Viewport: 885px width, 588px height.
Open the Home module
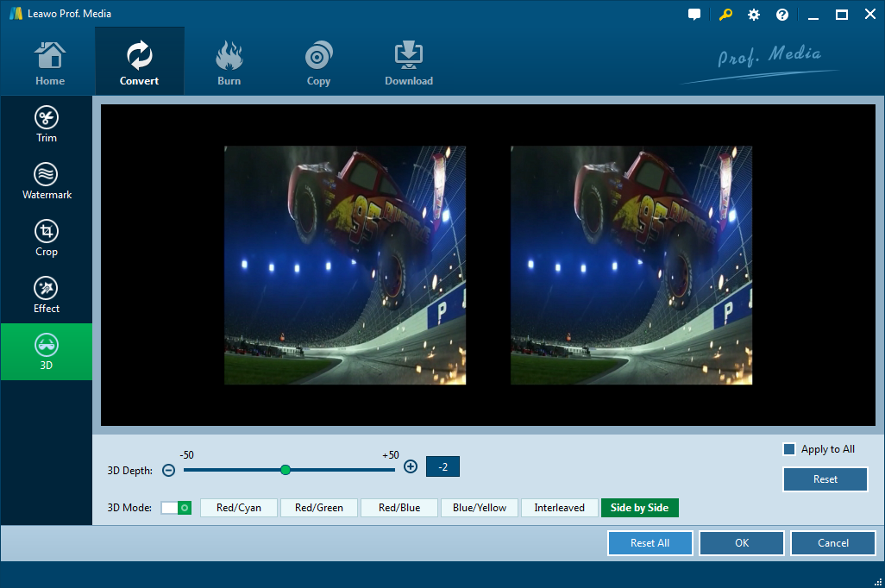click(50, 64)
